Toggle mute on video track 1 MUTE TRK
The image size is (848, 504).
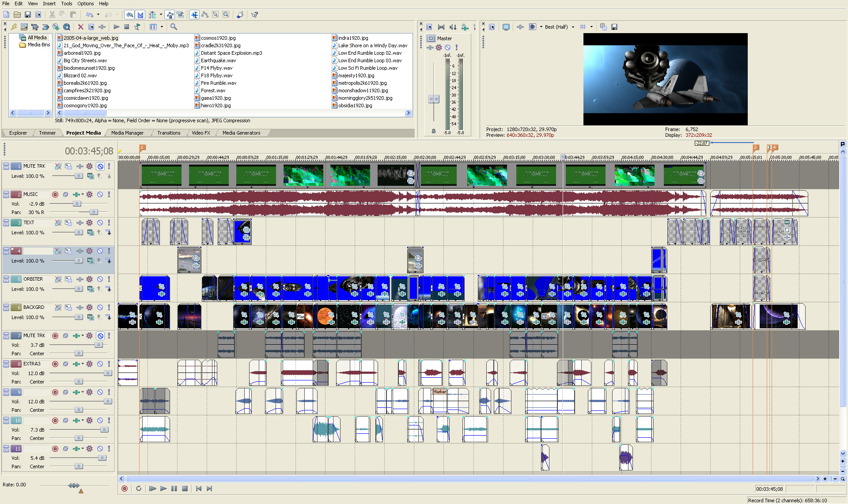click(100, 166)
